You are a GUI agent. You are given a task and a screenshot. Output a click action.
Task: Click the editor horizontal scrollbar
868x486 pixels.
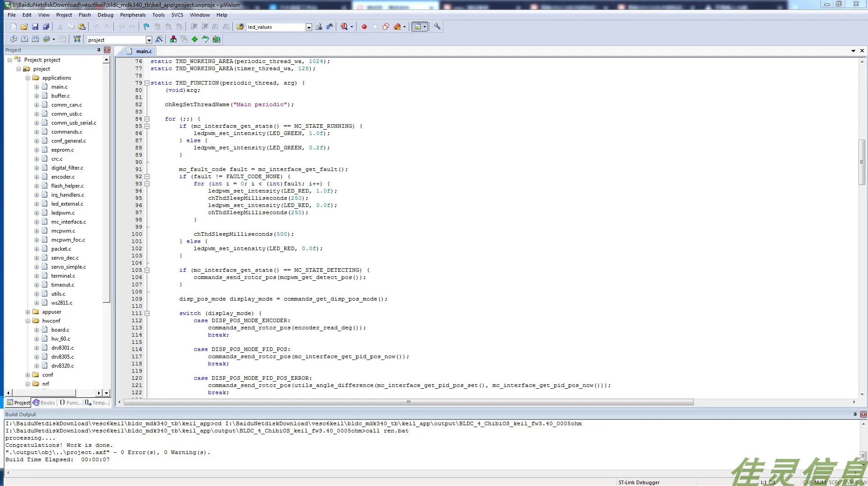tap(408, 402)
